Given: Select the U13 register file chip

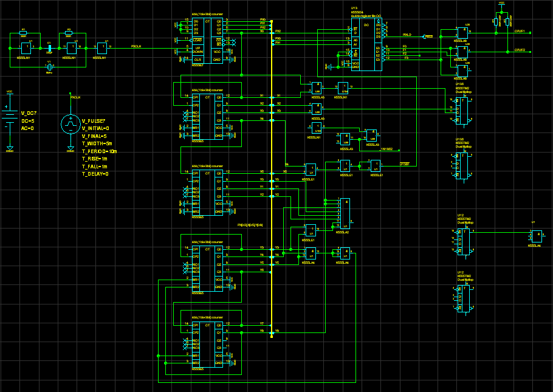Looking at the screenshot, I should click(x=367, y=44).
